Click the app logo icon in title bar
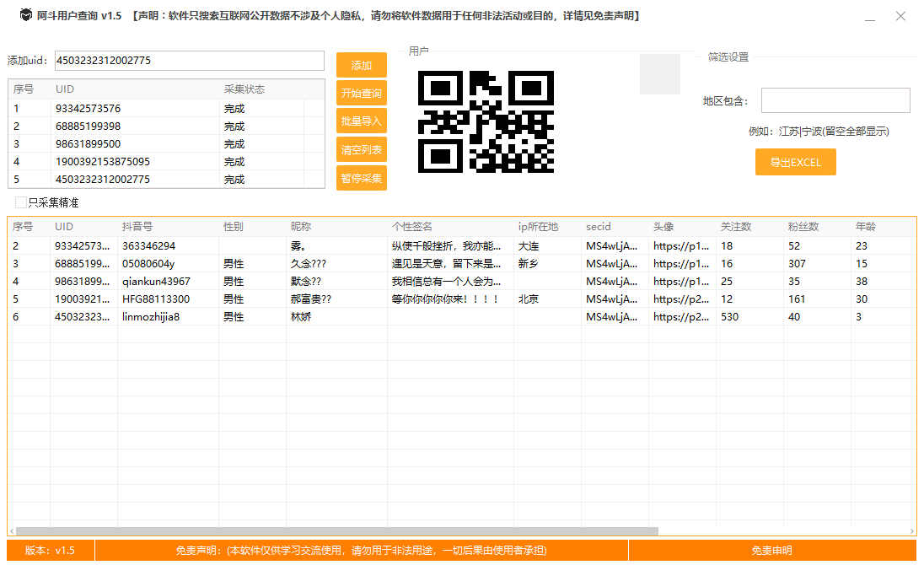Viewport: 924px width, 565px height. coord(26,15)
